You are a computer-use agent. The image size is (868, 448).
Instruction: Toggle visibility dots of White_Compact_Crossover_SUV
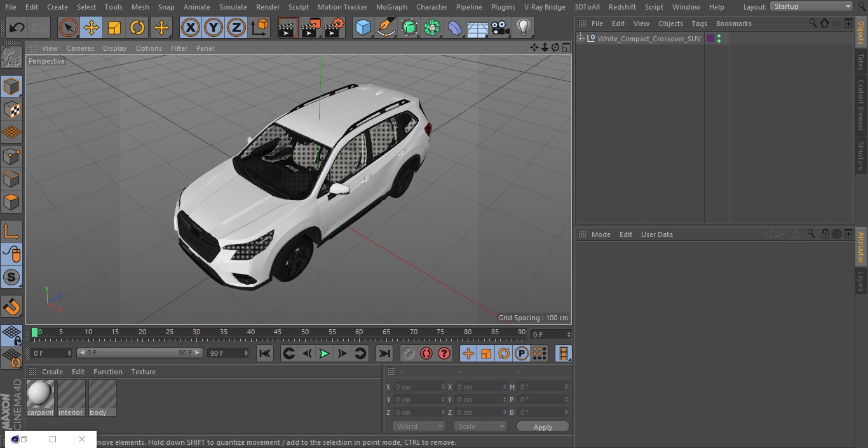click(x=719, y=39)
